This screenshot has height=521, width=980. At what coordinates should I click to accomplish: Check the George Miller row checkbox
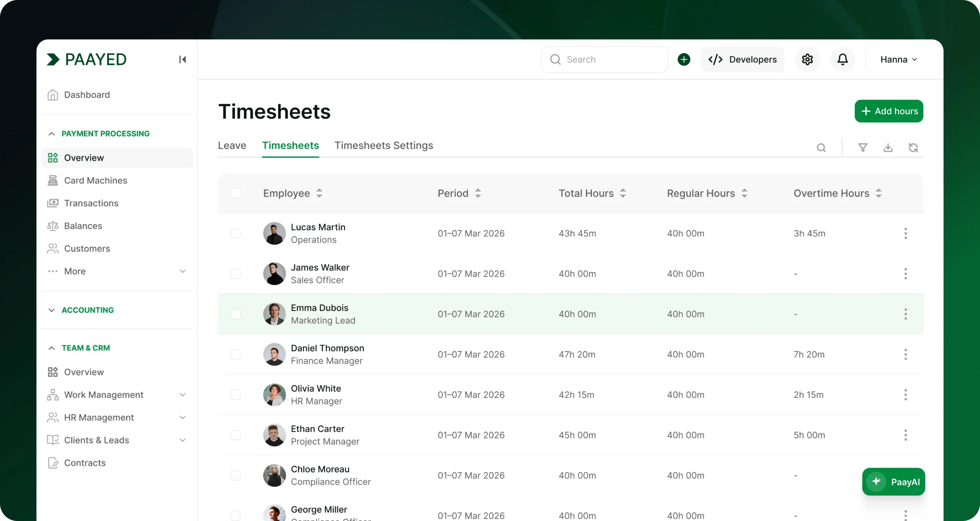click(x=235, y=516)
